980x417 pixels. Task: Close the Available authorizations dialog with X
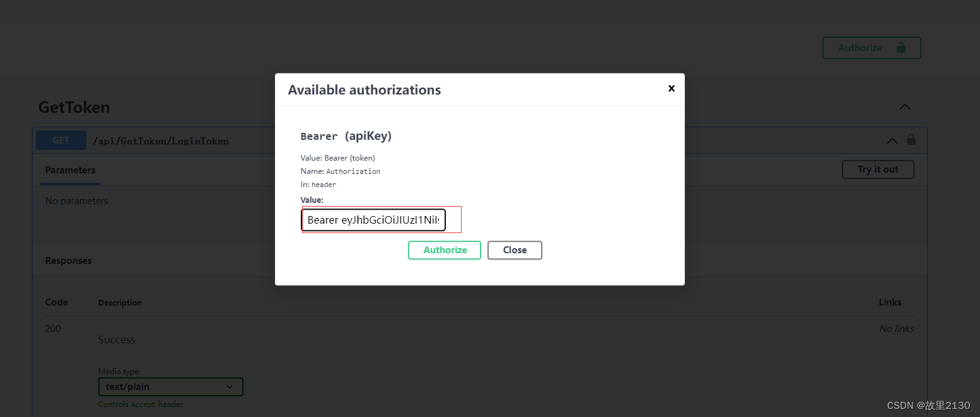672,89
